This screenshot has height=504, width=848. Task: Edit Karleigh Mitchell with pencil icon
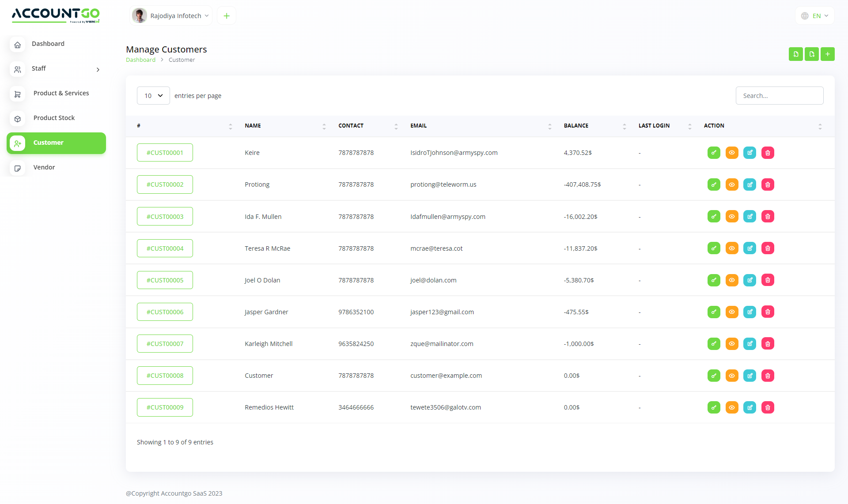pyautogui.click(x=750, y=343)
